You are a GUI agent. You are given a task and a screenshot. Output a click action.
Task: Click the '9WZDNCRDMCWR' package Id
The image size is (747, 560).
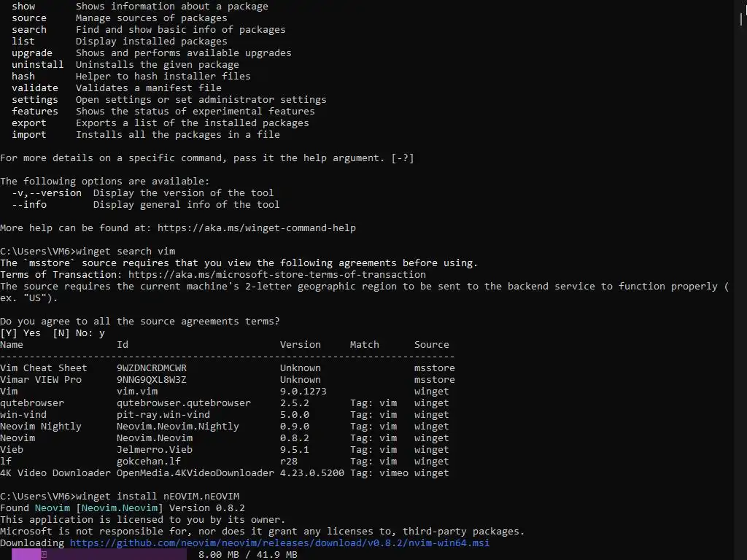point(152,368)
